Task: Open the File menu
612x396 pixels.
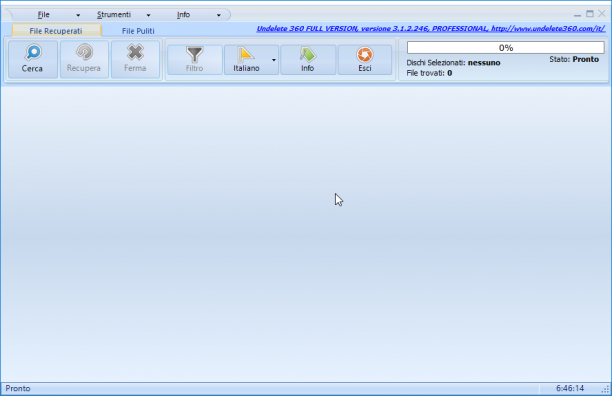Action: pos(44,15)
